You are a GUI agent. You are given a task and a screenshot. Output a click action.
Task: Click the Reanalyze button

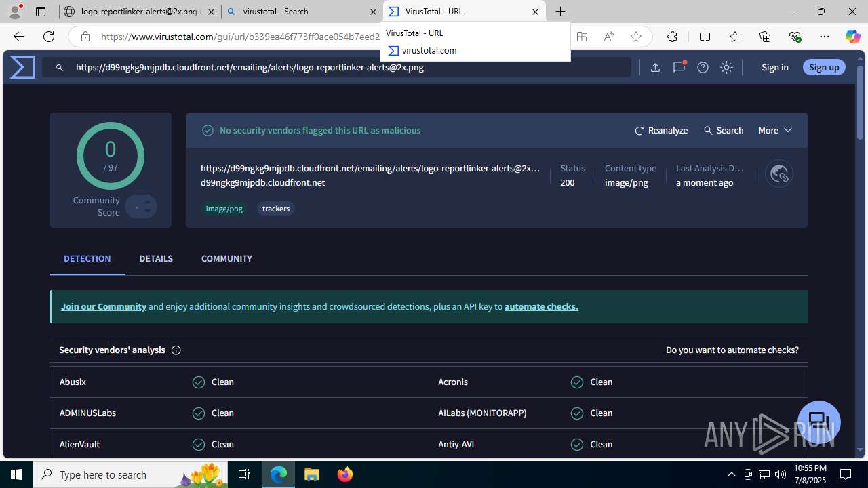coord(661,130)
